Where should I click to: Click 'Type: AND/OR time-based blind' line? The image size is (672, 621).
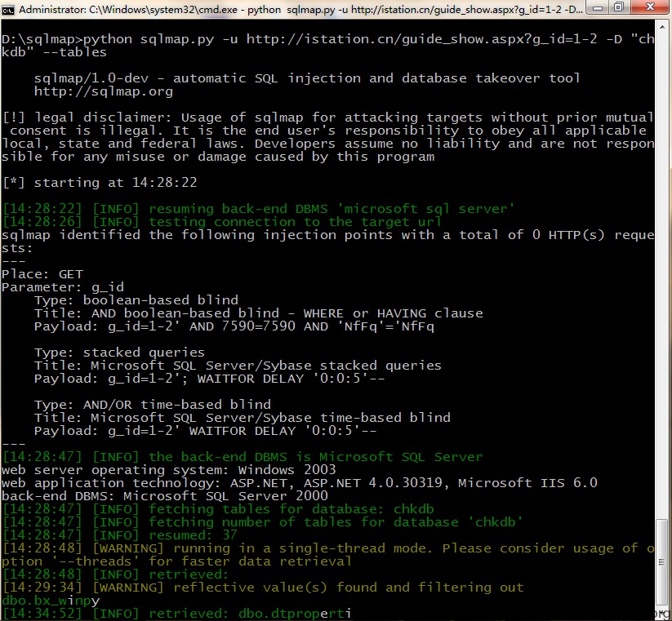click(x=153, y=404)
